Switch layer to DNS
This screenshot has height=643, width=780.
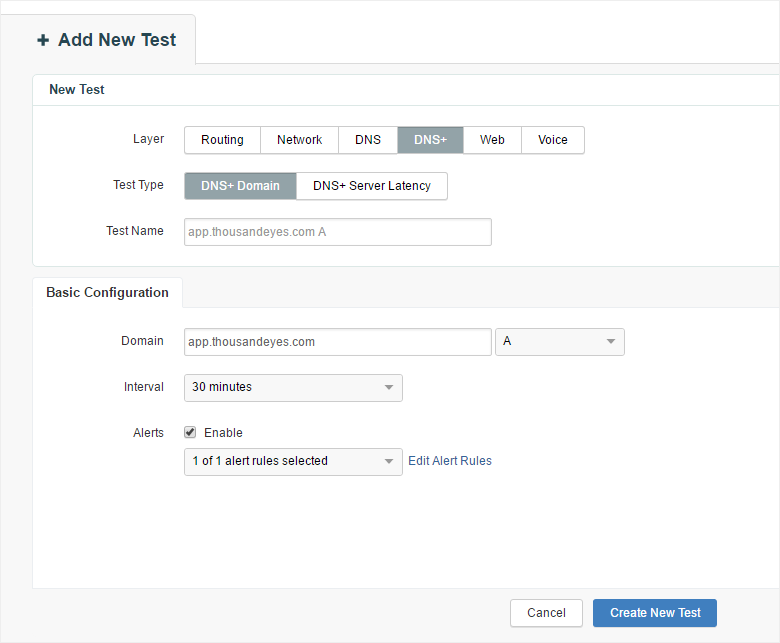click(367, 140)
